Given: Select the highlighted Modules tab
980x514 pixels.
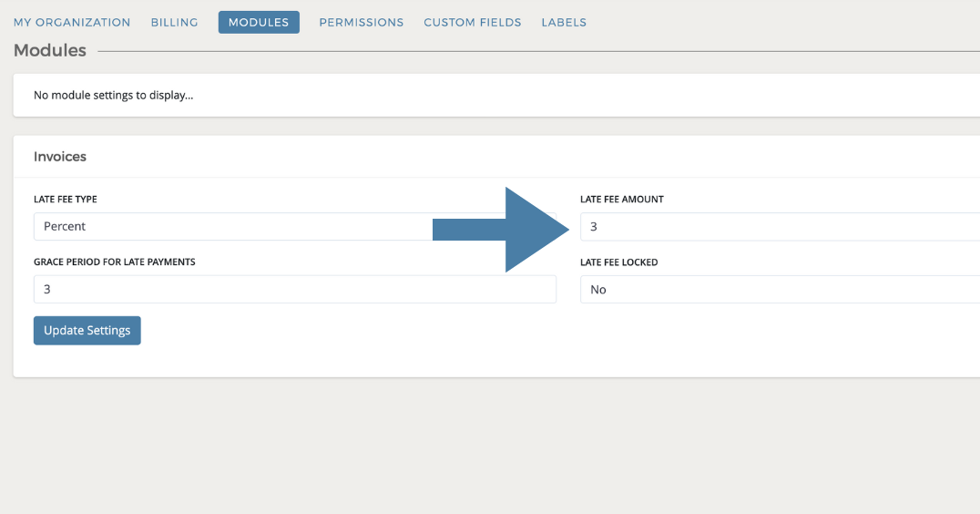Looking at the screenshot, I should [x=259, y=22].
